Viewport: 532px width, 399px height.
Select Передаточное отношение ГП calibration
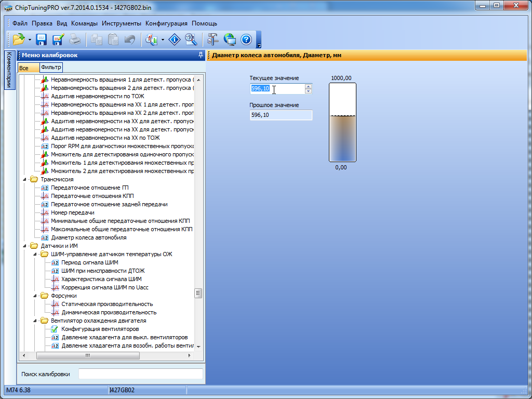[89, 188]
